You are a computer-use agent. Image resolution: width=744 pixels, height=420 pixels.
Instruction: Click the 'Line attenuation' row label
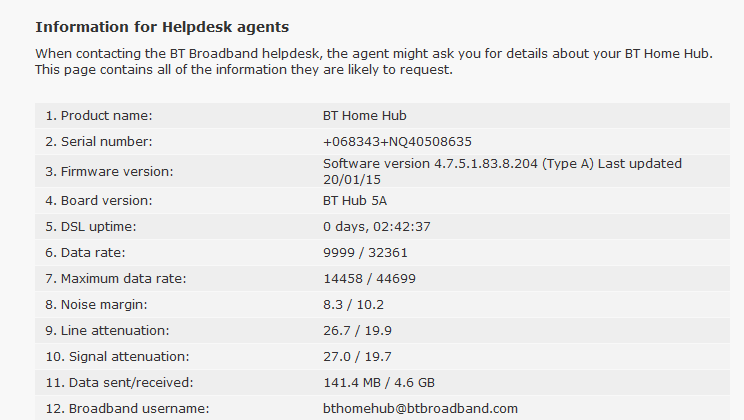(107, 331)
